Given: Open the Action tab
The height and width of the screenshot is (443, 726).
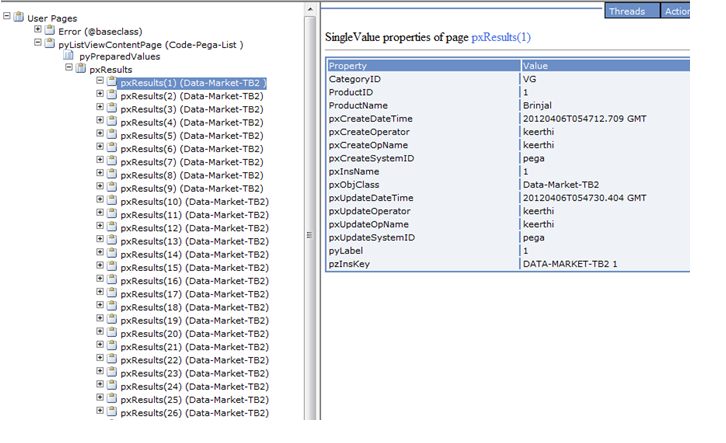Looking at the screenshot, I should (676, 11).
